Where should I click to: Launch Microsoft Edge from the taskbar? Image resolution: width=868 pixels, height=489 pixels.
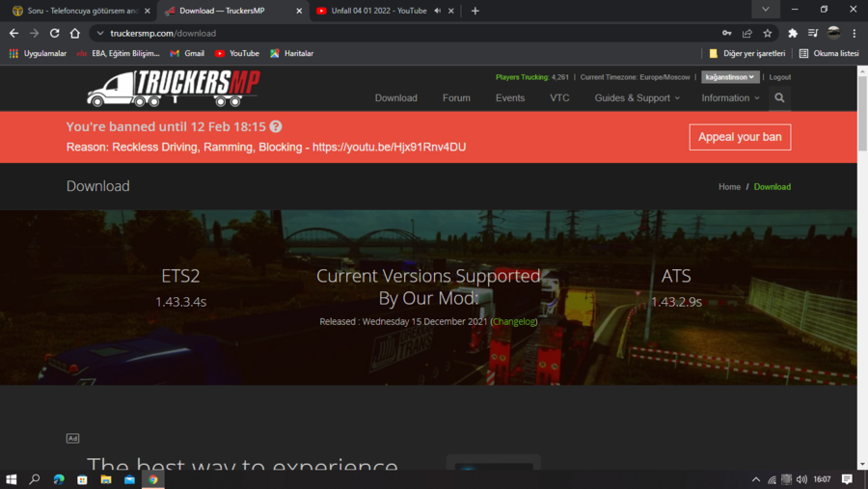point(59,479)
